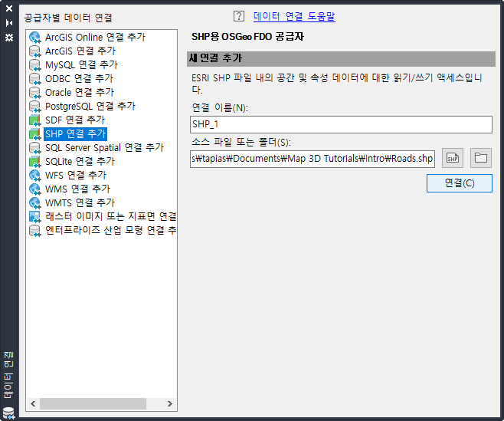The image size is (504, 421).
Task: Select SHP 연결 추가
Action: (x=75, y=134)
